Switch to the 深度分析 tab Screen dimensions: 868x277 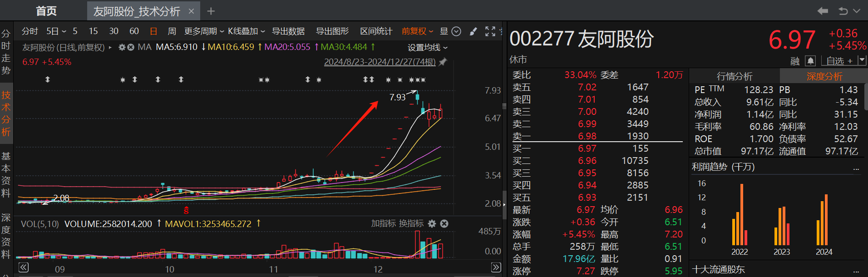pos(824,76)
